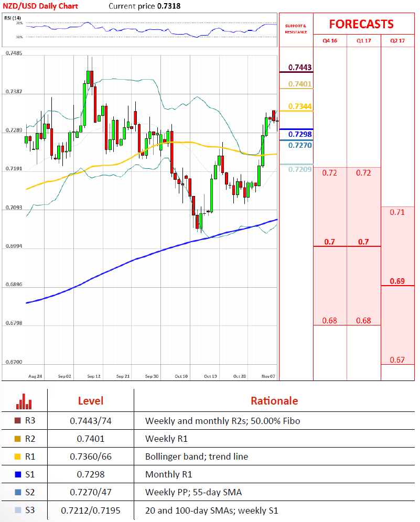Click rationale 'Weekly PP; 55-day SMA'

pyautogui.click(x=193, y=492)
